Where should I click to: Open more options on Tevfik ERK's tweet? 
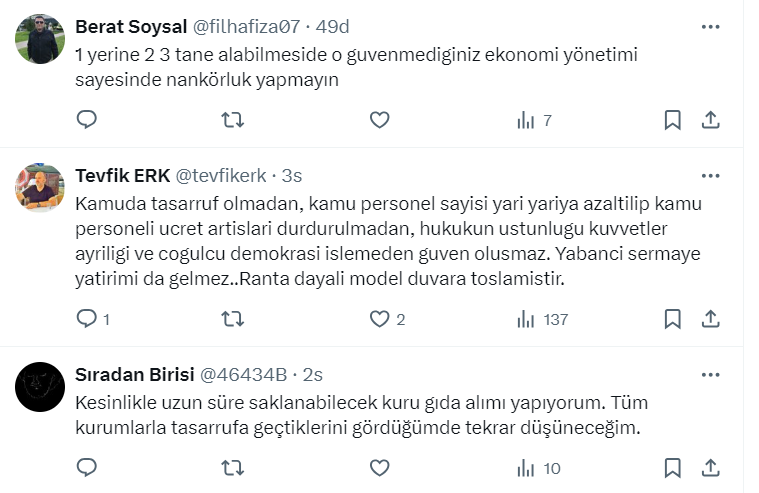(x=710, y=175)
